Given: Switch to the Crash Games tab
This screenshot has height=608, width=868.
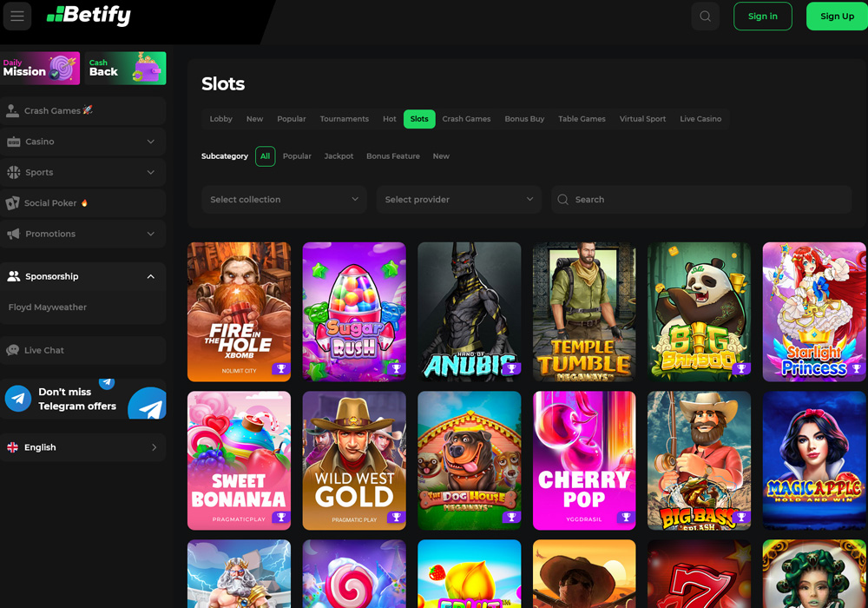Looking at the screenshot, I should tap(467, 119).
